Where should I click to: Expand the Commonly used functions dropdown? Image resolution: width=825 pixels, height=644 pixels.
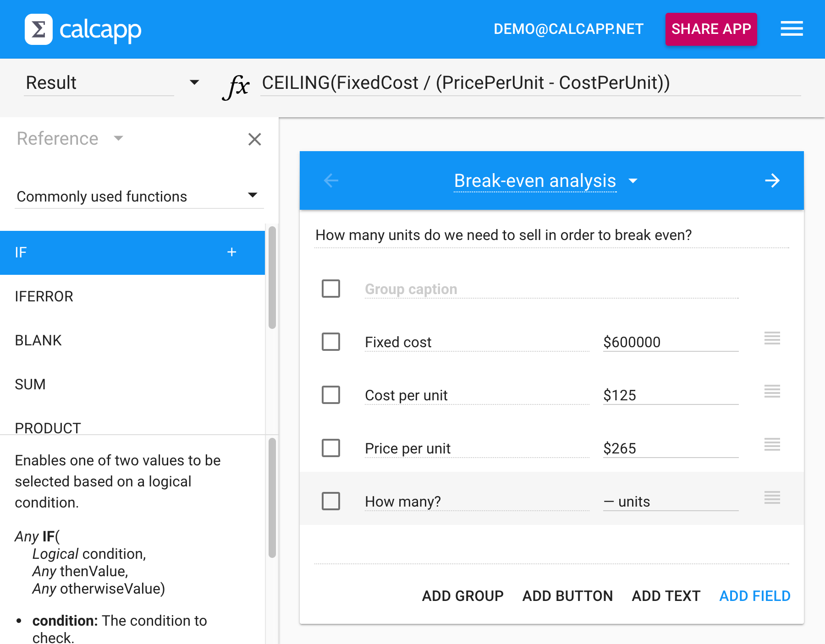click(252, 196)
